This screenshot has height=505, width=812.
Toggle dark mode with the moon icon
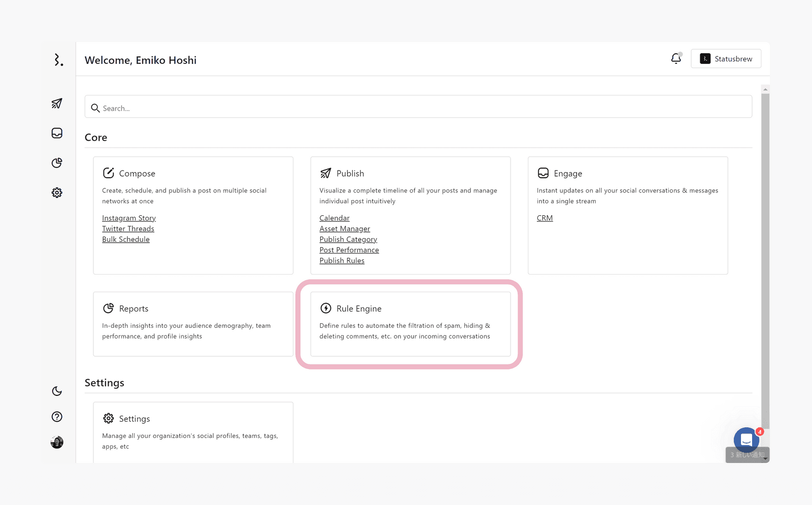[57, 391]
